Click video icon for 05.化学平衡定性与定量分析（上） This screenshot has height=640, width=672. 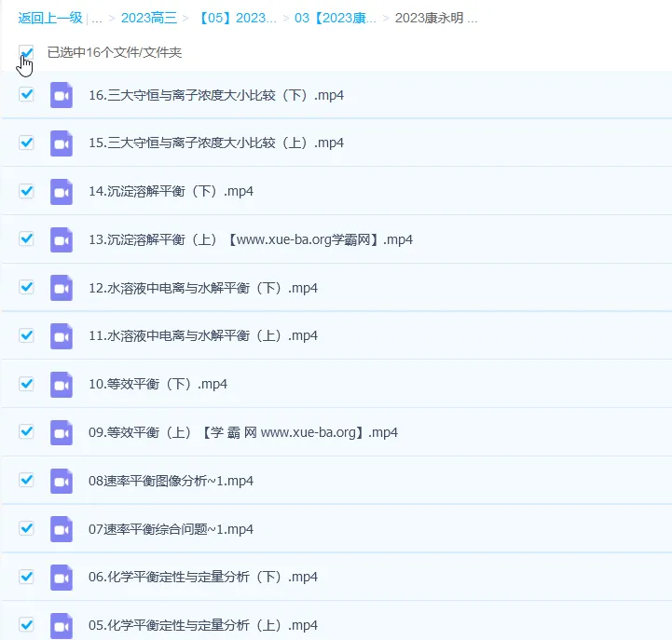pyautogui.click(x=62, y=625)
